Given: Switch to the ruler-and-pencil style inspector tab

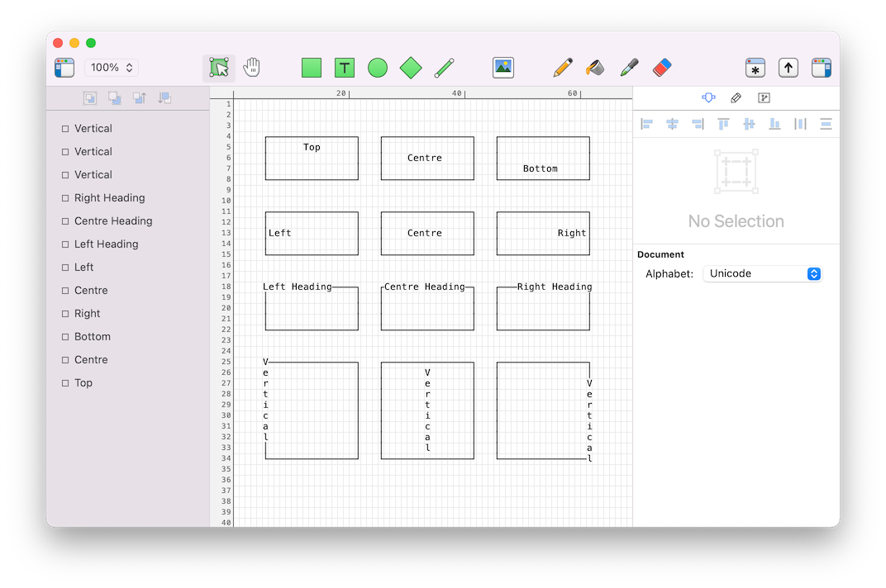Looking at the screenshot, I should (x=736, y=98).
